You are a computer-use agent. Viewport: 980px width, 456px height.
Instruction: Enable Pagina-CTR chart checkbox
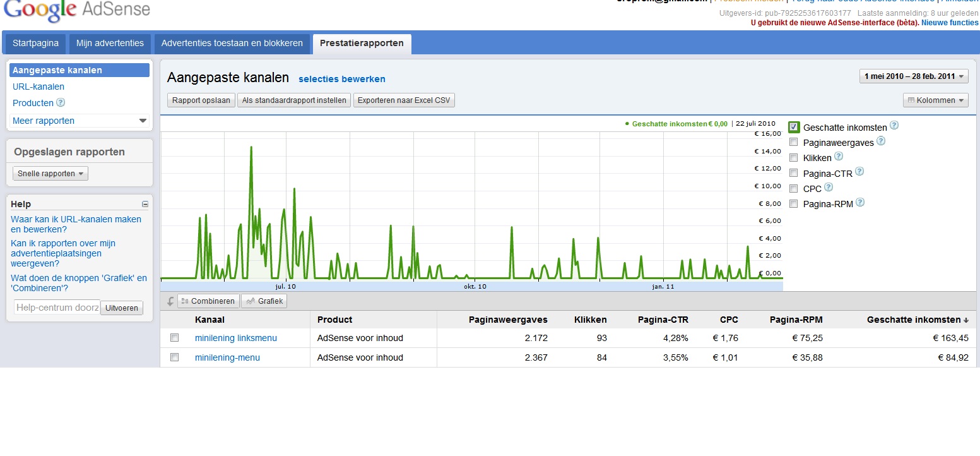(794, 172)
